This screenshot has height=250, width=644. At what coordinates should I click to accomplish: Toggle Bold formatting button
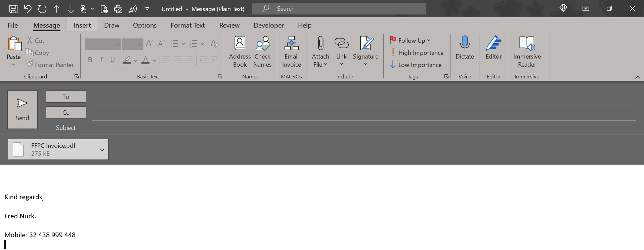click(90, 60)
